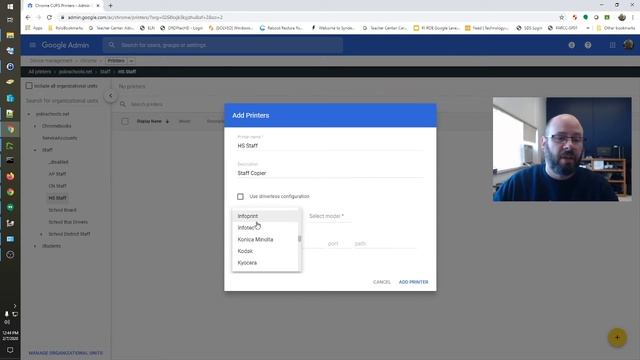This screenshot has height=360, width=640.
Task: Choose Infotec from the manufacturer list
Action: tap(265, 228)
